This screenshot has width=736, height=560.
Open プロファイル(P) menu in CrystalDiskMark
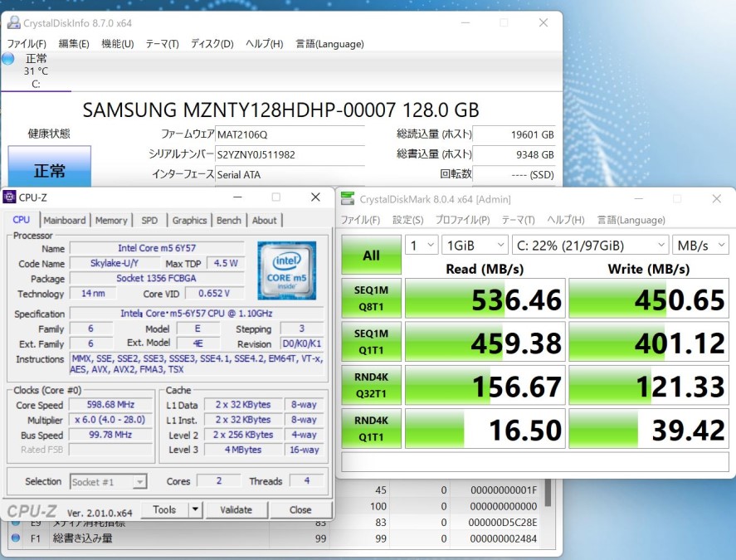tap(462, 220)
